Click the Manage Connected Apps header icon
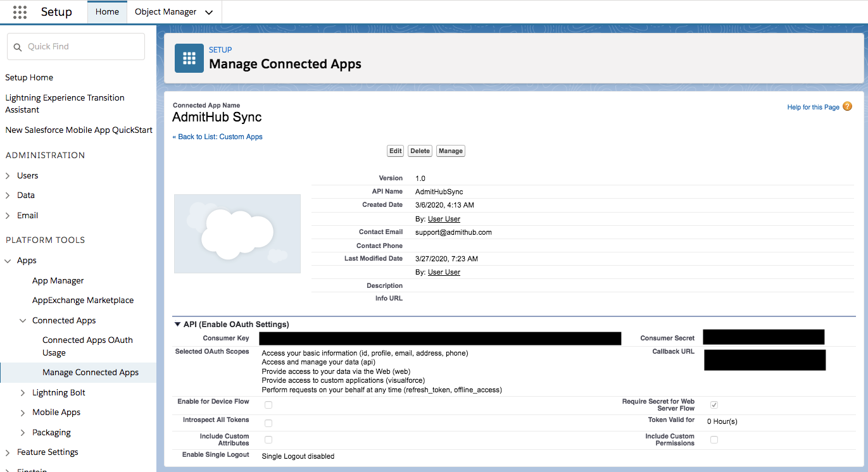This screenshot has height=472, width=868. click(189, 58)
